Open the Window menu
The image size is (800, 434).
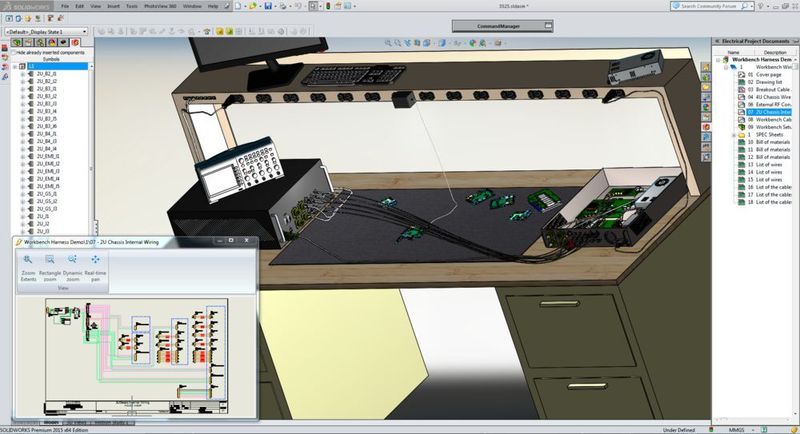pyautogui.click(x=192, y=6)
